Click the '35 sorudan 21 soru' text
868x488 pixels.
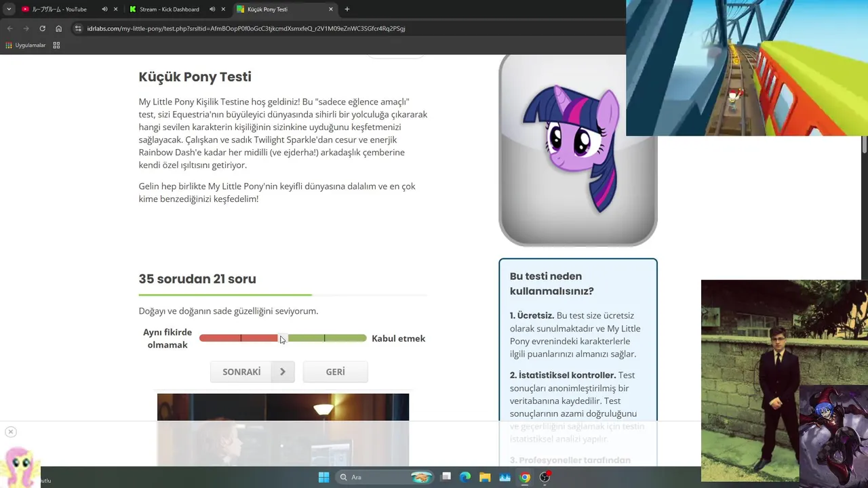[x=197, y=279]
